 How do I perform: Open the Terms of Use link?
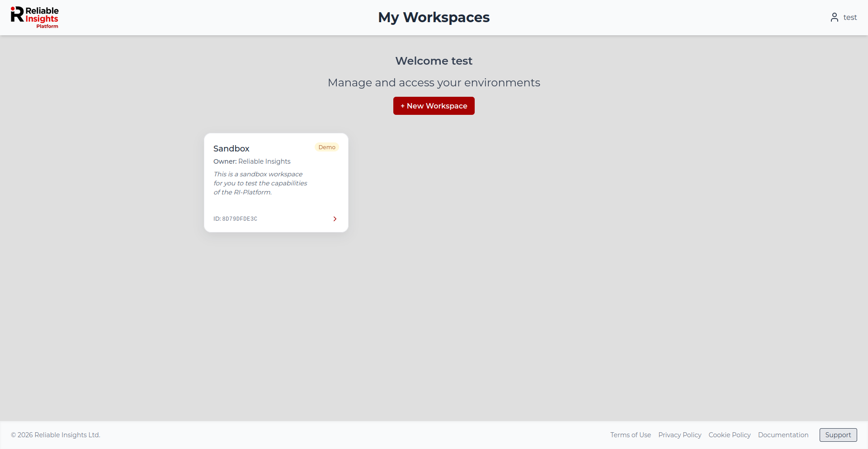630,435
